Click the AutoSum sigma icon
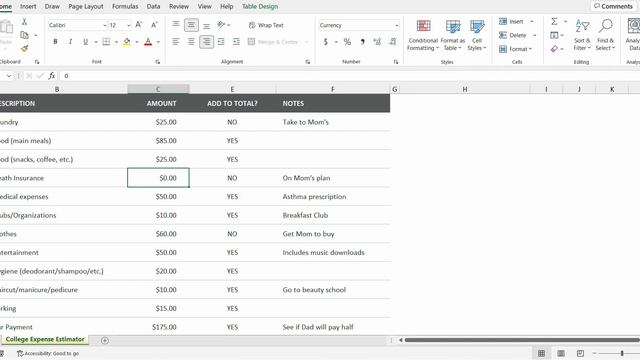Image resolution: width=640 pixels, height=360 pixels. point(554,21)
